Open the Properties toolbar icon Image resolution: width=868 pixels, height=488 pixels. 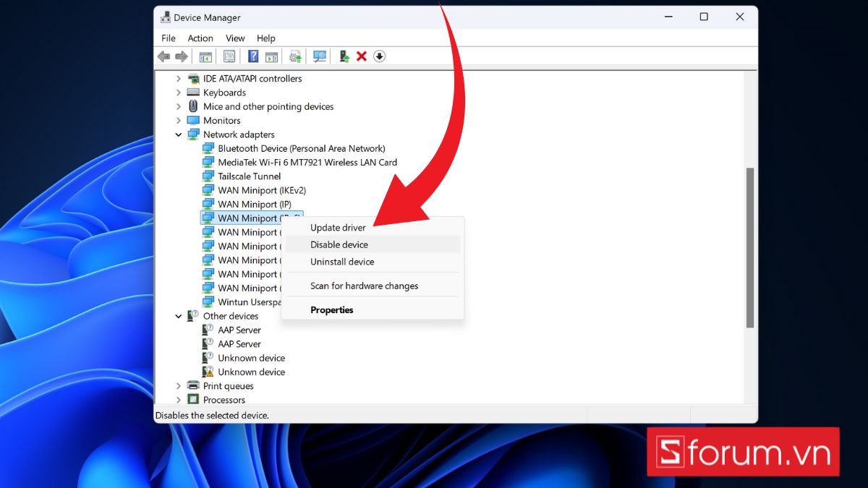point(229,56)
